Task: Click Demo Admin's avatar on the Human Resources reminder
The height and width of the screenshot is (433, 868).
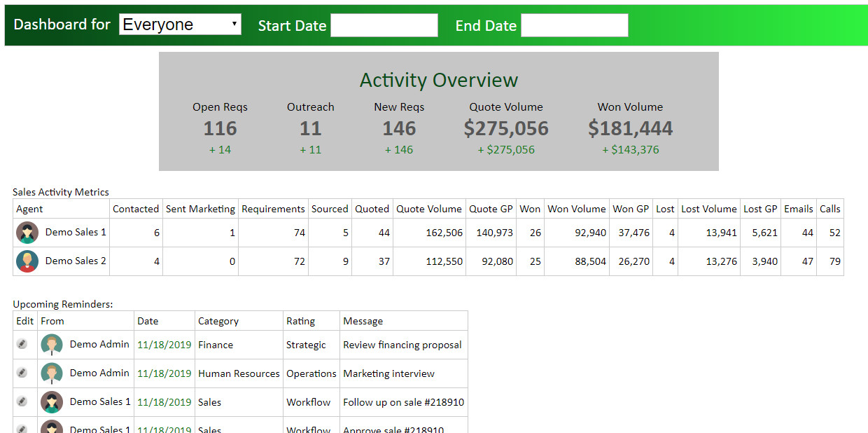Action: click(x=52, y=373)
